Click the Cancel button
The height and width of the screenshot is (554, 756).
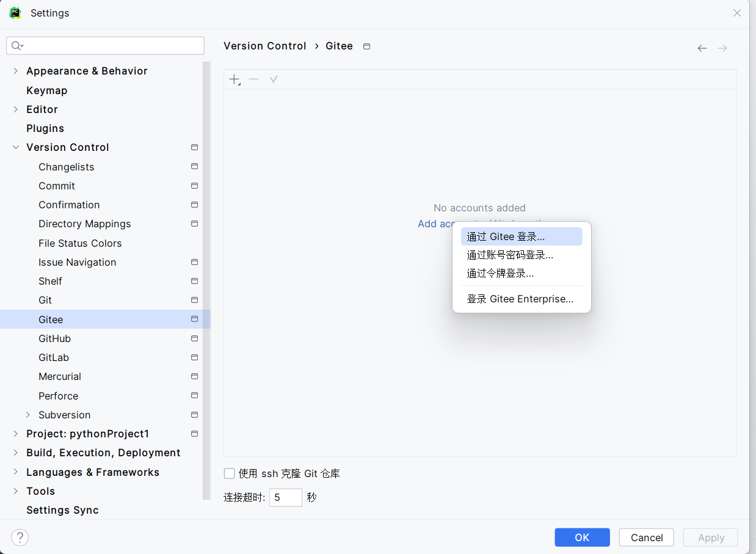pyautogui.click(x=647, y=538)
